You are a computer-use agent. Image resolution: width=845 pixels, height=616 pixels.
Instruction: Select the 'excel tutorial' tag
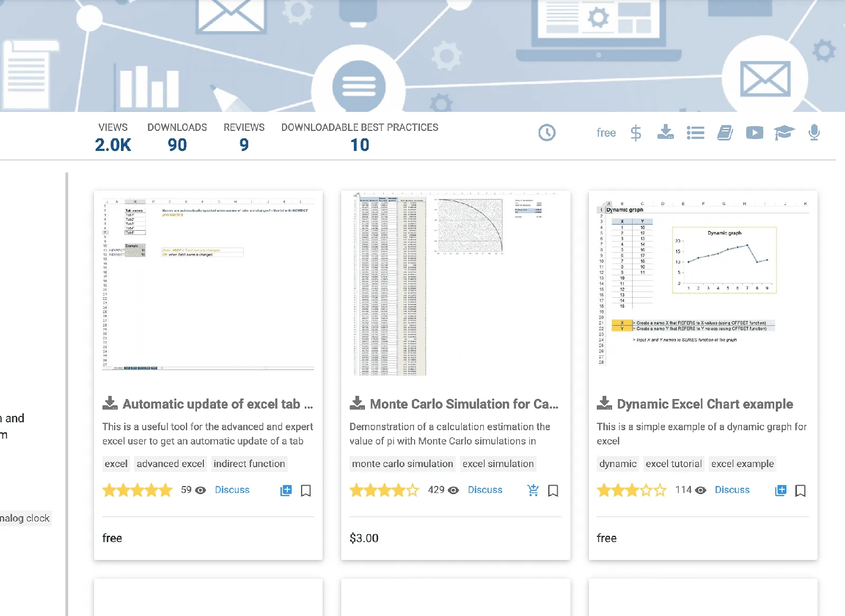coord(674,463)
